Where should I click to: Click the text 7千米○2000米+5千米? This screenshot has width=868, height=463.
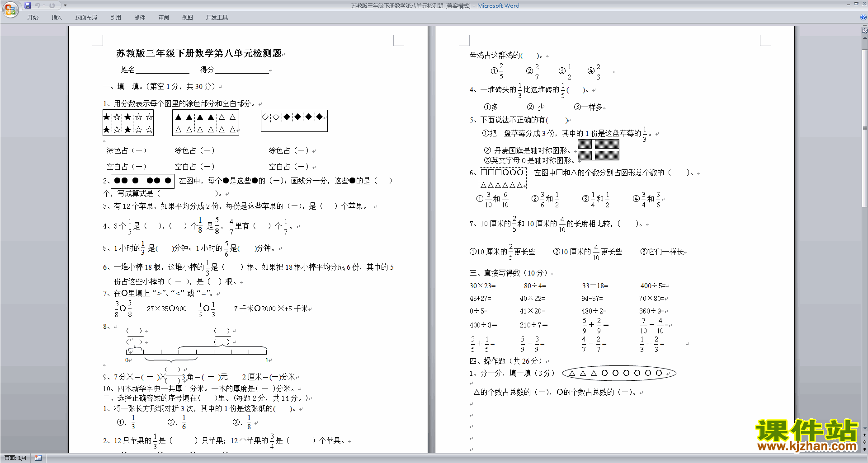(x=271, y=309)
